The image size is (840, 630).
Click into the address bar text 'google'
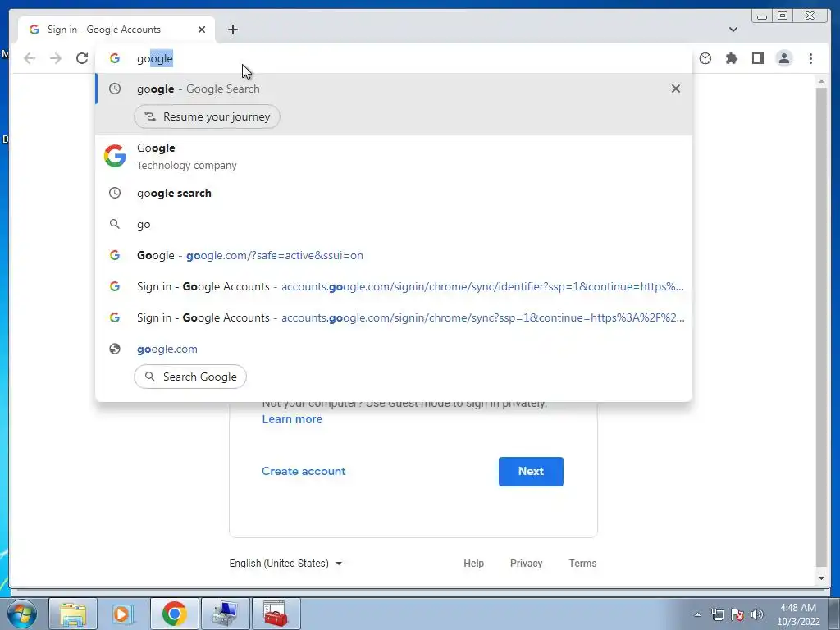pos(155,58)
